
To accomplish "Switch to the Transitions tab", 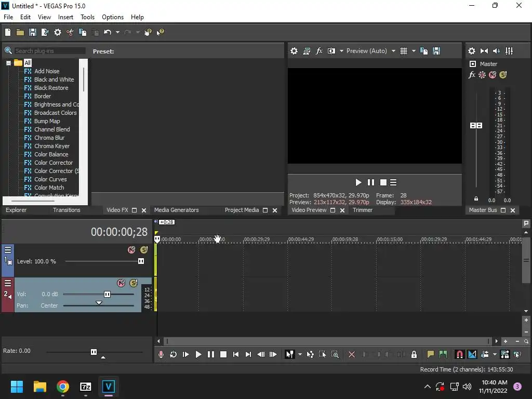I will tap(66, 210).
